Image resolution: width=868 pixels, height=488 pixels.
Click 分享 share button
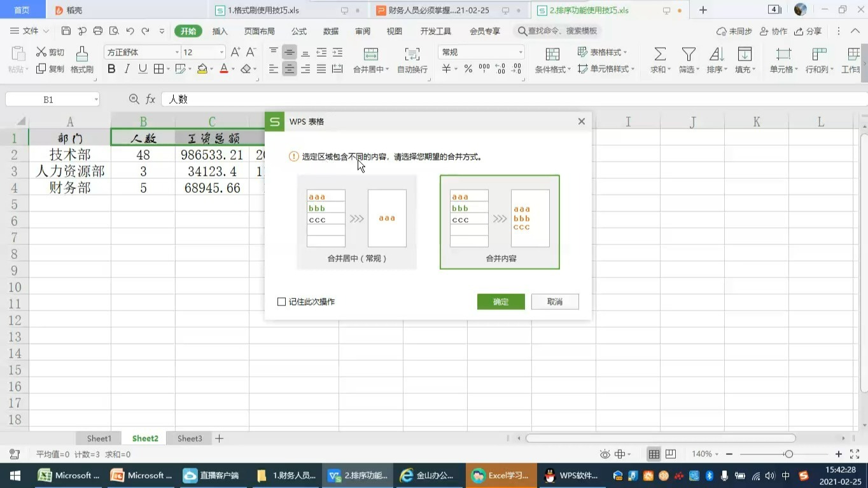808,31
